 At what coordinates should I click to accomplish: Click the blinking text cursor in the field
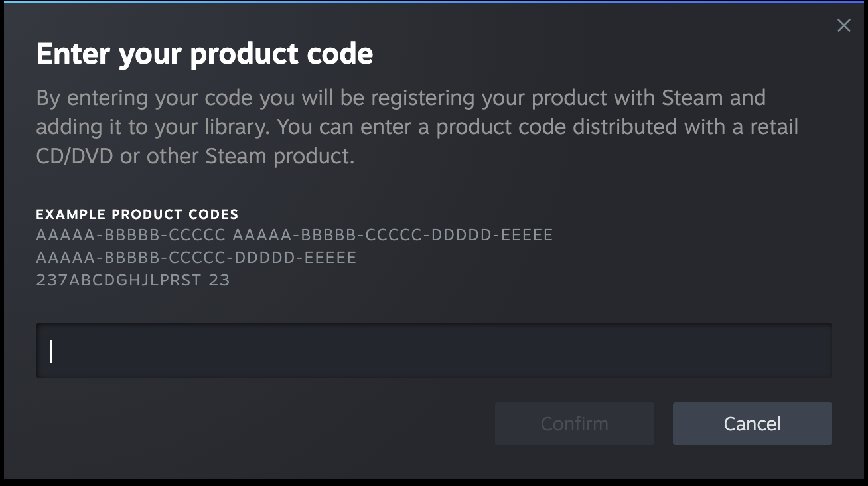point(51,351)
